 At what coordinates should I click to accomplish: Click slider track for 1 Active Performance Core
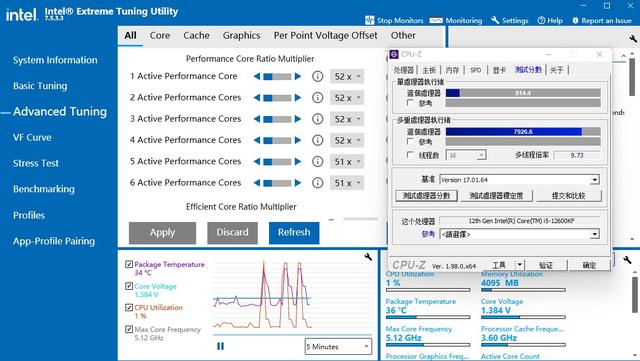click(278, 76)
